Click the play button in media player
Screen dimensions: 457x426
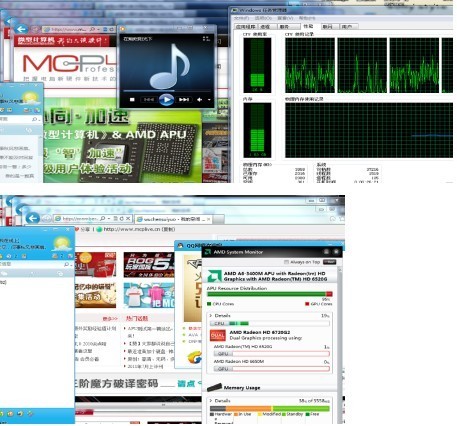click(x=166, y=99)
